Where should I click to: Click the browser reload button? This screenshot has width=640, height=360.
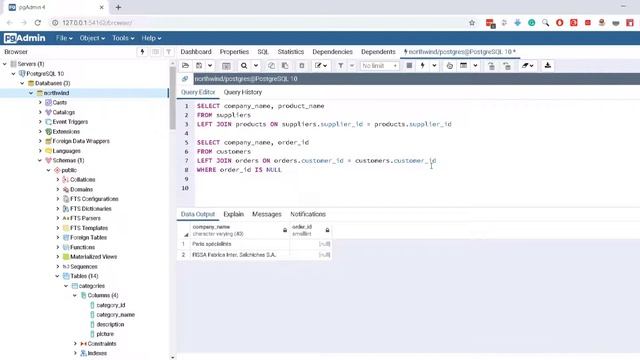[38, 23]
